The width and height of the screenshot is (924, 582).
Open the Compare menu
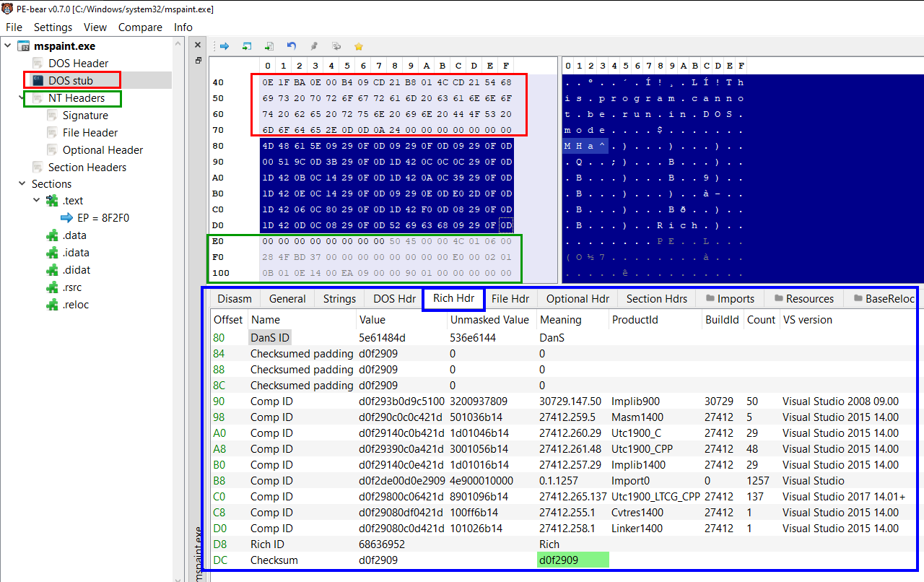[x=140, y=27]
